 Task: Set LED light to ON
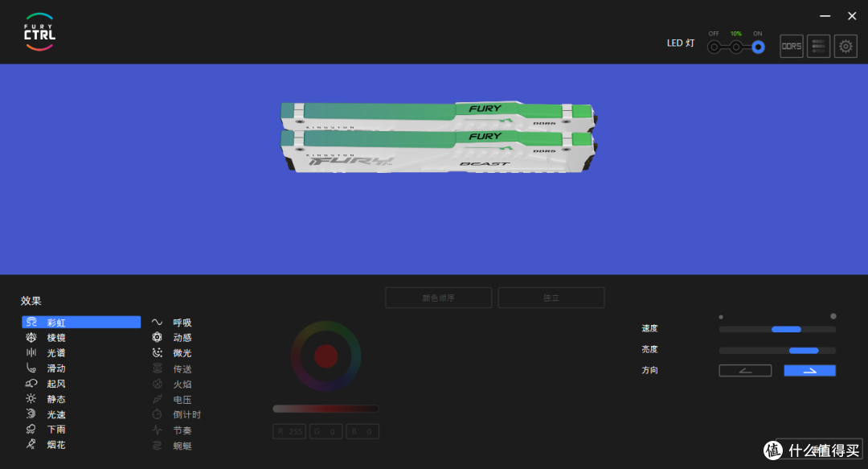758,47
